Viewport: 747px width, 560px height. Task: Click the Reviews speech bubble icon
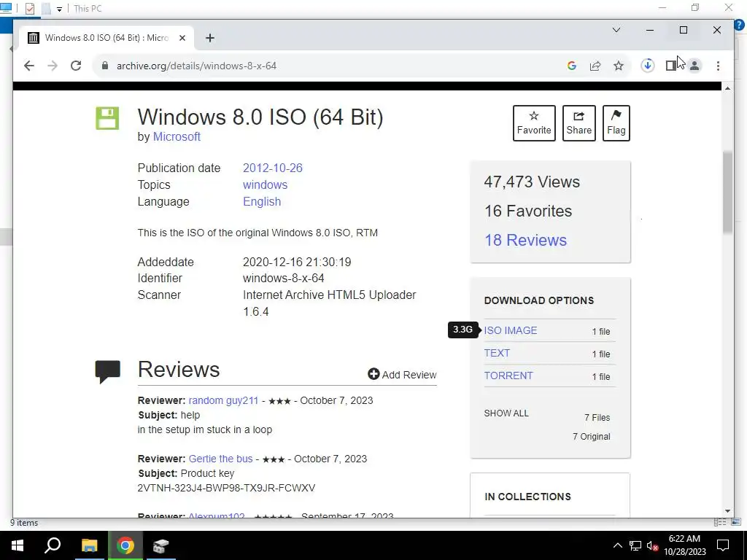click(108, 372)
